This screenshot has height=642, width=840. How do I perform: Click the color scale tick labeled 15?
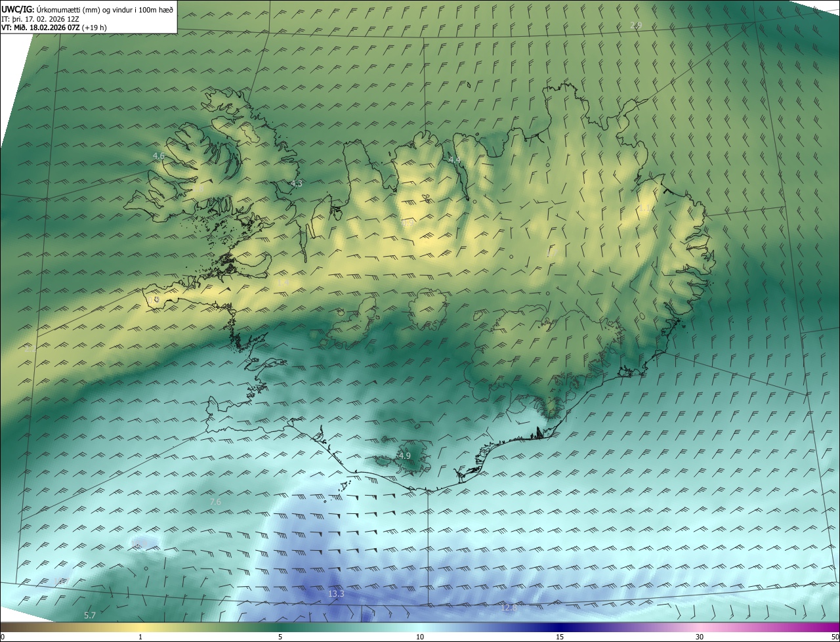pyautogui.click(x=560, y=637)
